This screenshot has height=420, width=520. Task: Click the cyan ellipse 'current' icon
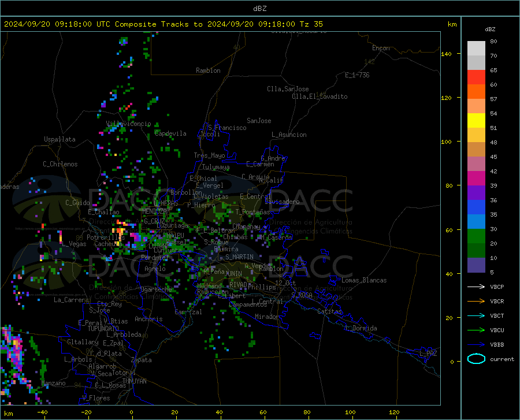[x=476, y=359]
